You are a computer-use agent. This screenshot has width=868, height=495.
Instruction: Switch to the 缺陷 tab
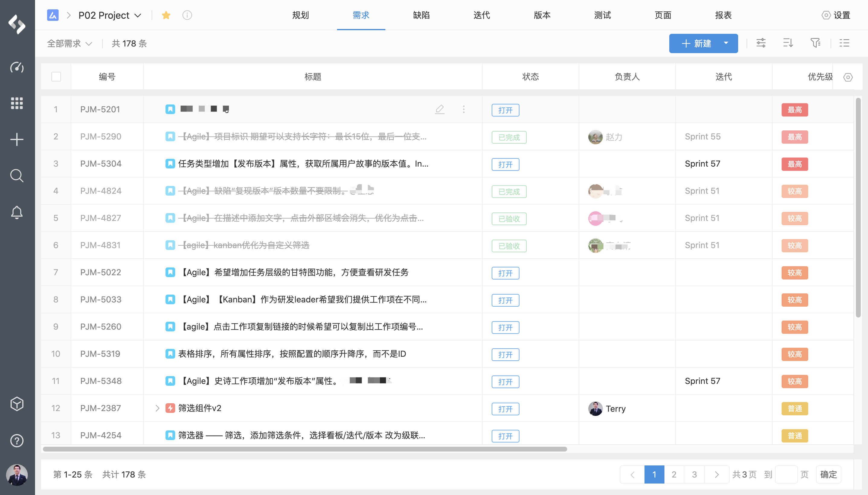point(421,15)
